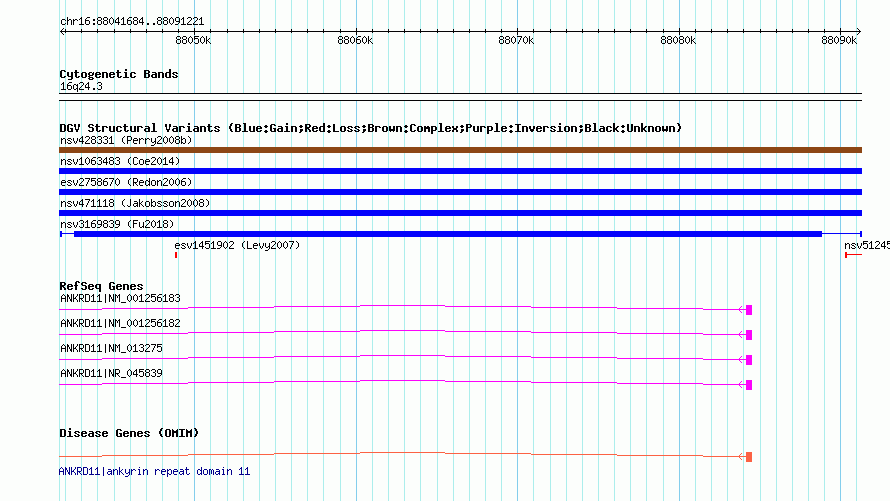Click the blue nsv1063483 gain bar

pos(460,171)
